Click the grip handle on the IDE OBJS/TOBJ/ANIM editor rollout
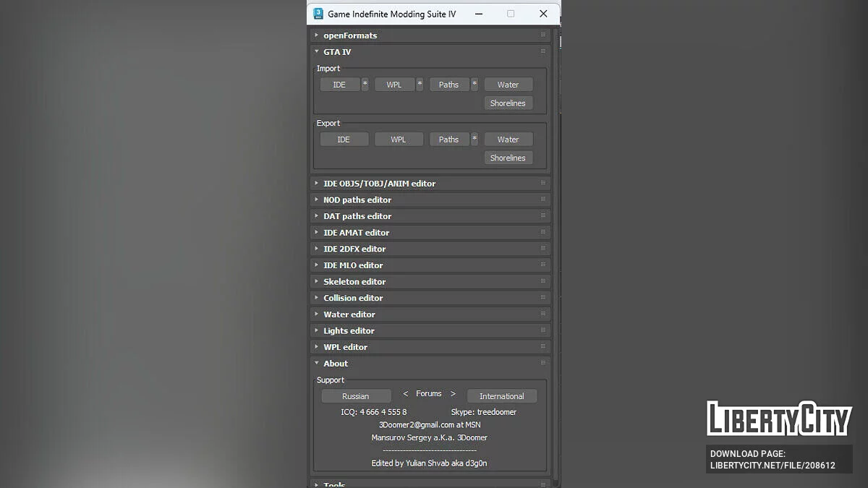The width and height of the screenshot is (868, 488). 543,183
